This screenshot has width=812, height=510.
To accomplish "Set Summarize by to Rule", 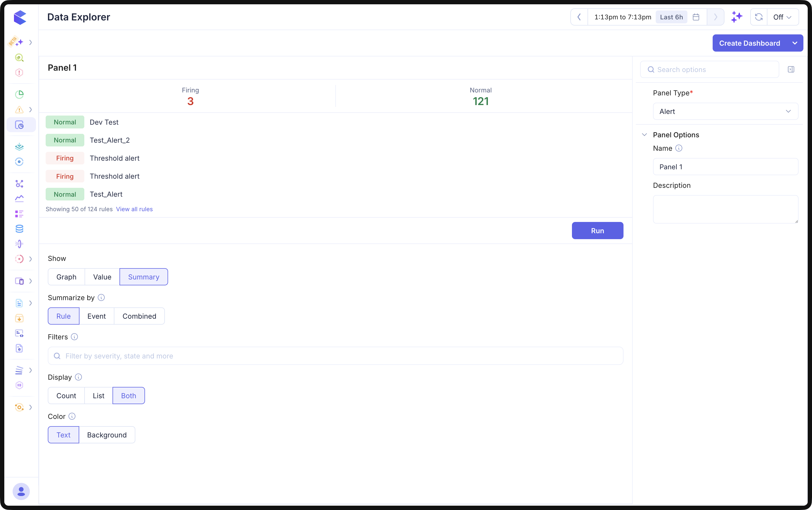I will tap(63, 316).
